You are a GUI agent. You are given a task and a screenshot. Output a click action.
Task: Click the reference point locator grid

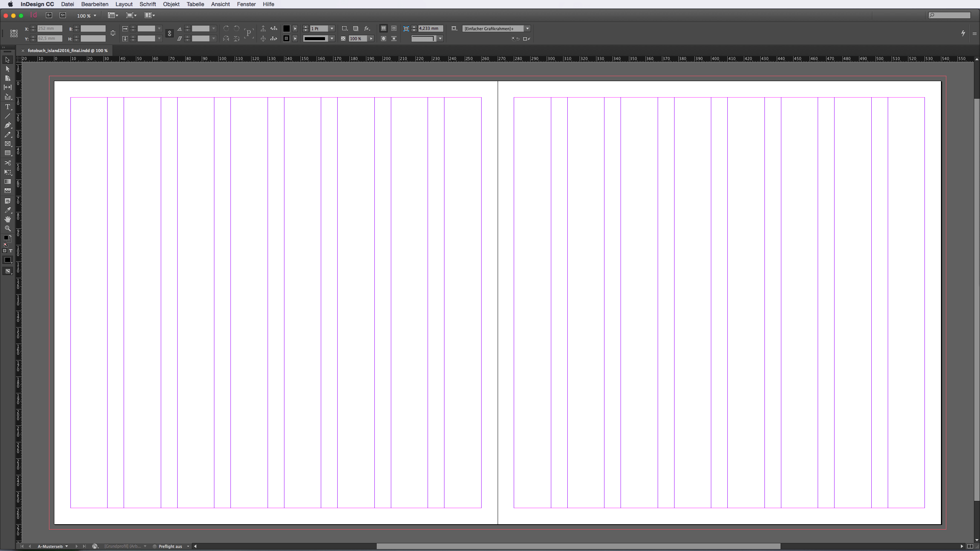coord(14,33)
